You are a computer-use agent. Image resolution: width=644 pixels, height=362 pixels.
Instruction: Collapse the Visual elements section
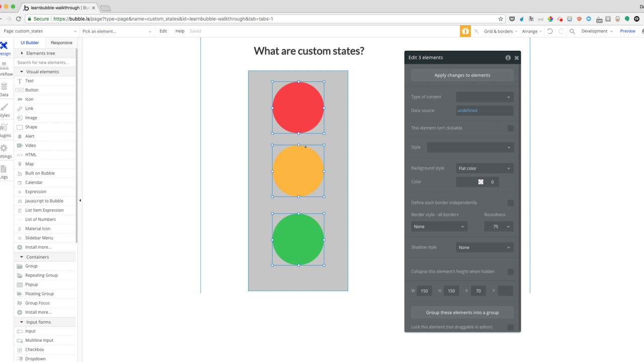(x=22, y=72)
